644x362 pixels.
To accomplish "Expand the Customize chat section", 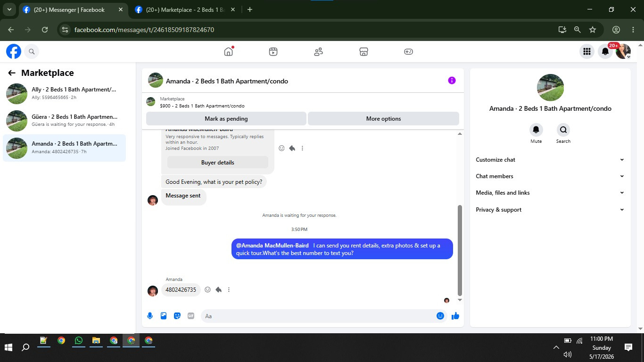I will pos(550,160).
